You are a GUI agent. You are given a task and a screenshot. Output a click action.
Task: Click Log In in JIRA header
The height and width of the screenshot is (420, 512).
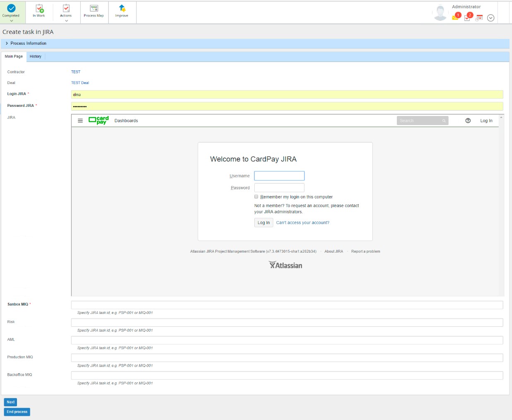click(486, 121)
